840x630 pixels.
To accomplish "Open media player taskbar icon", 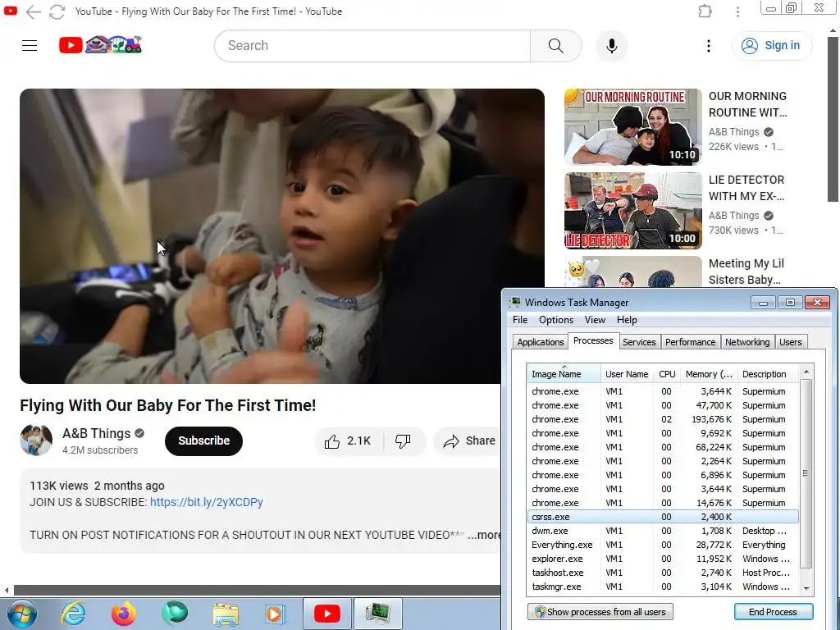I will click(276, 614).
